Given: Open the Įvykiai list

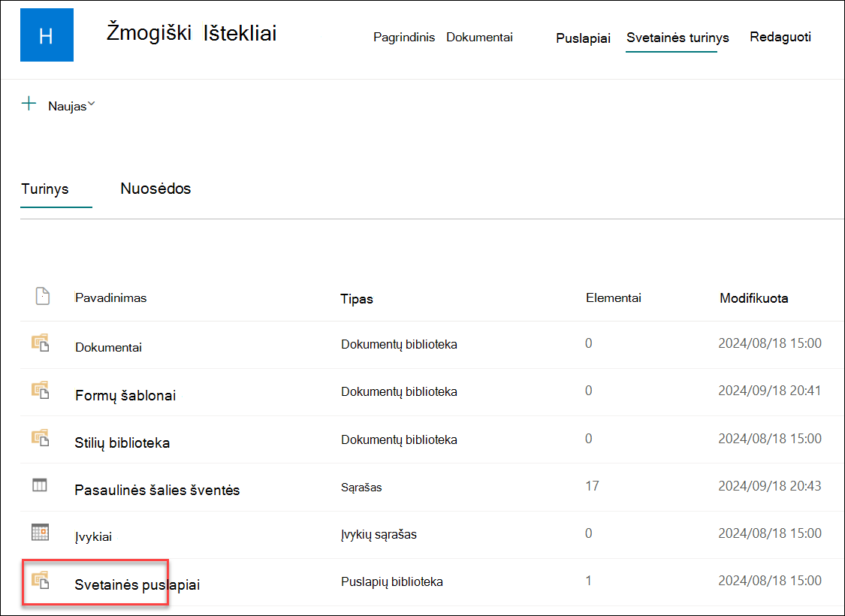Looking at the screenshot, I should click(94, 537).
